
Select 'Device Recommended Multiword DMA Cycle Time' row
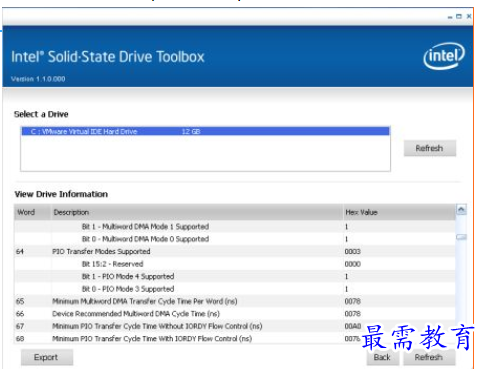pyautogui.click(x=235, y=314)
